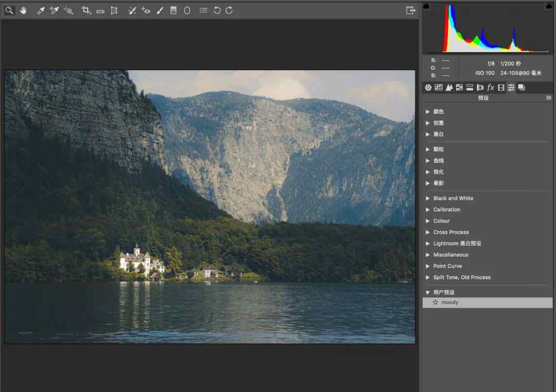
Task: Open the Tone Curve panel tab
Action: [x=439, y=87]
